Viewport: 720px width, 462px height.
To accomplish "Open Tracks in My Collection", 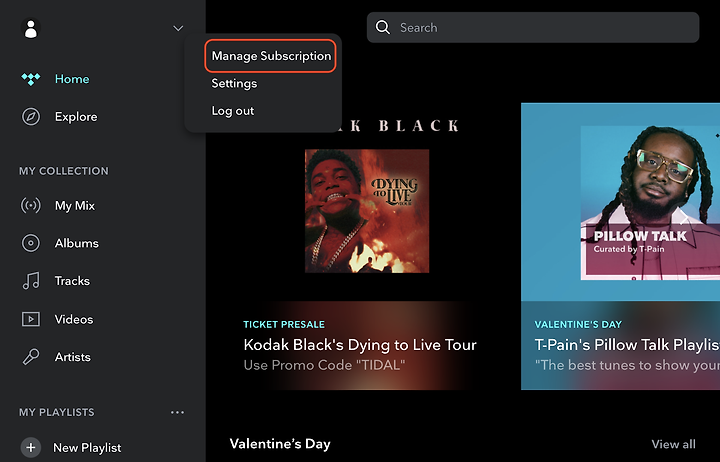I will [x=72, y=281].
